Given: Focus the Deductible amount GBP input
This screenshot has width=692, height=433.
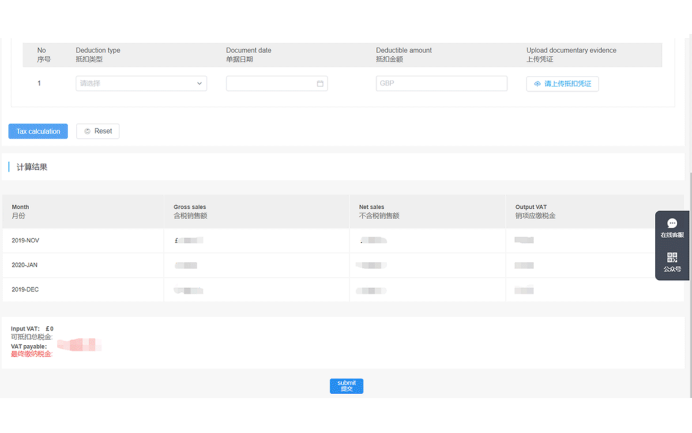Looking at the screenshot, I should point(441,84).
